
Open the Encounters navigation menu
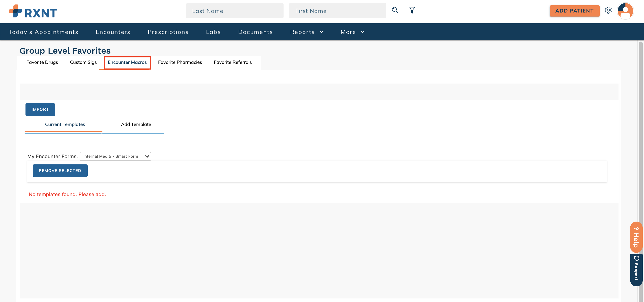pos(113,32)
